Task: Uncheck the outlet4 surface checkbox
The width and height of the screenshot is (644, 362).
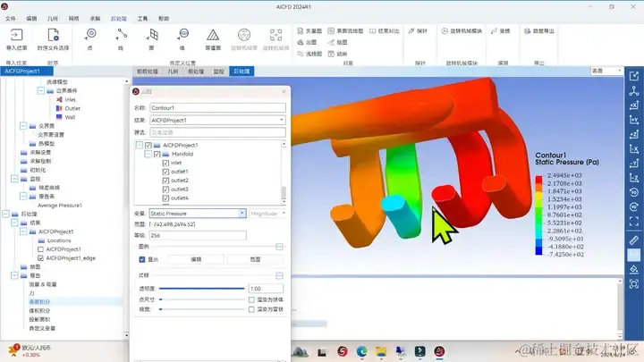Action: 165,198
